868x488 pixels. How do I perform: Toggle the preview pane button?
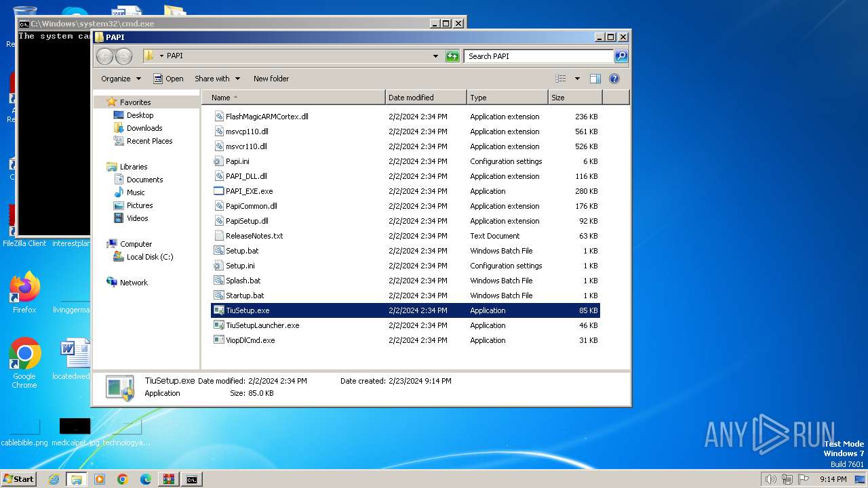(x=595, y=79)
